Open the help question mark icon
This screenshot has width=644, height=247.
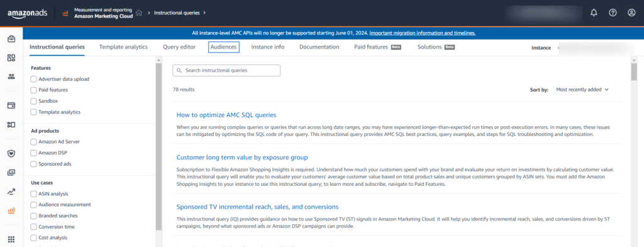pyautogui.click(x=613, y=13)
